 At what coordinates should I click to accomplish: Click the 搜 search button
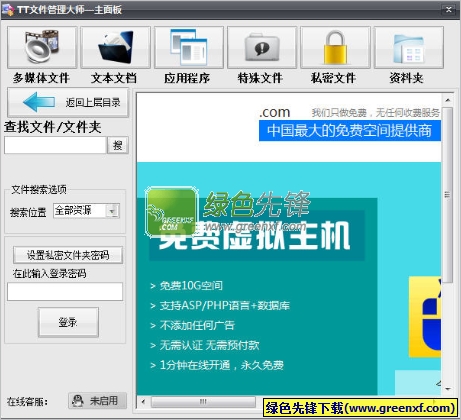pos(118,145)
